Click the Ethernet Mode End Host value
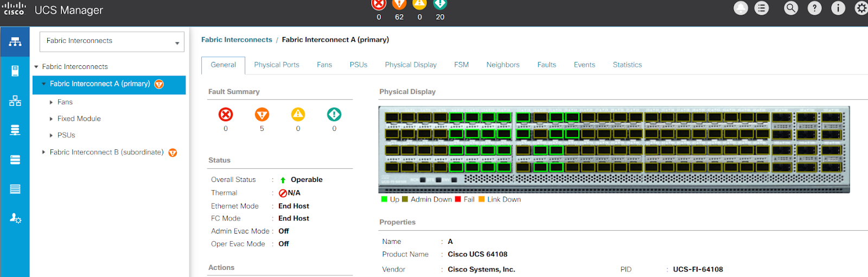 tap(293, 206)
